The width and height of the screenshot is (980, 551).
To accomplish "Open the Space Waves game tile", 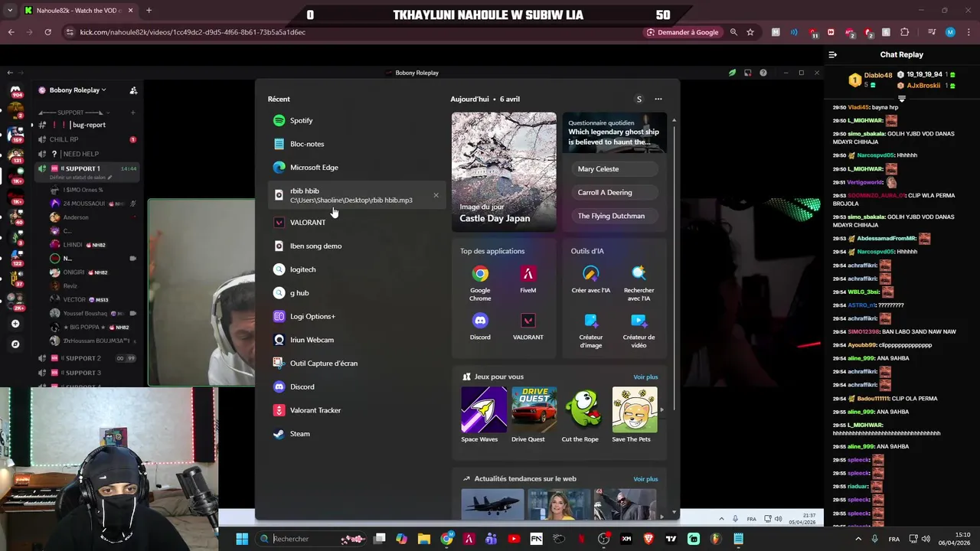I will [483, 415].
